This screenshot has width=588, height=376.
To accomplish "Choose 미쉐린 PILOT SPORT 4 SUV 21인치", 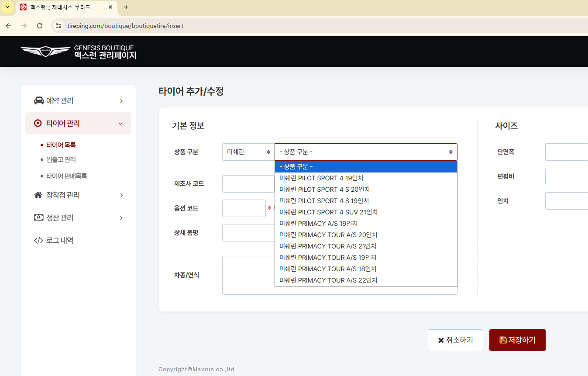I will tap(366, 212).
